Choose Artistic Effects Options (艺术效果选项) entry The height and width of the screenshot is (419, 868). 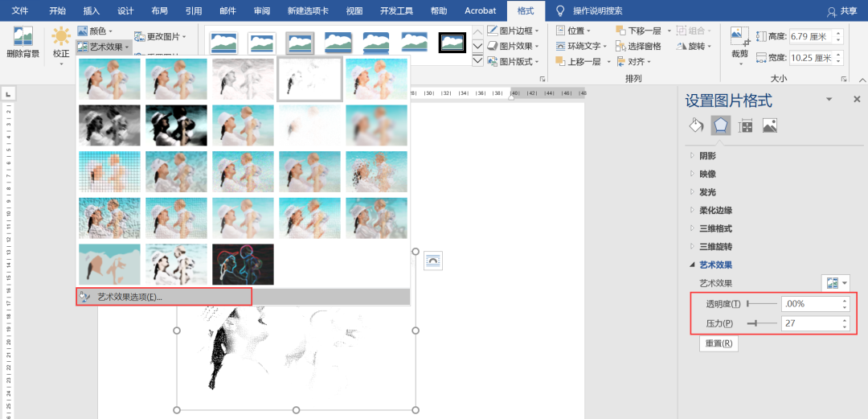pyautogui.click(x=129, y=297)
